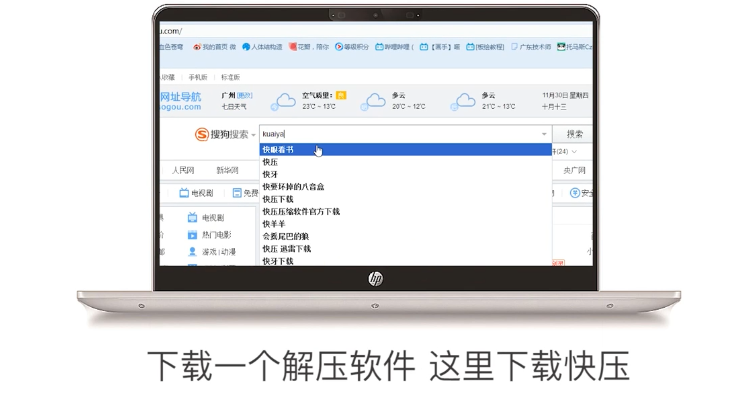Image resolution: width=740 pixels, height=394 pixels.
Task: Open the 七日天气 forecast link
Action: 234,107
